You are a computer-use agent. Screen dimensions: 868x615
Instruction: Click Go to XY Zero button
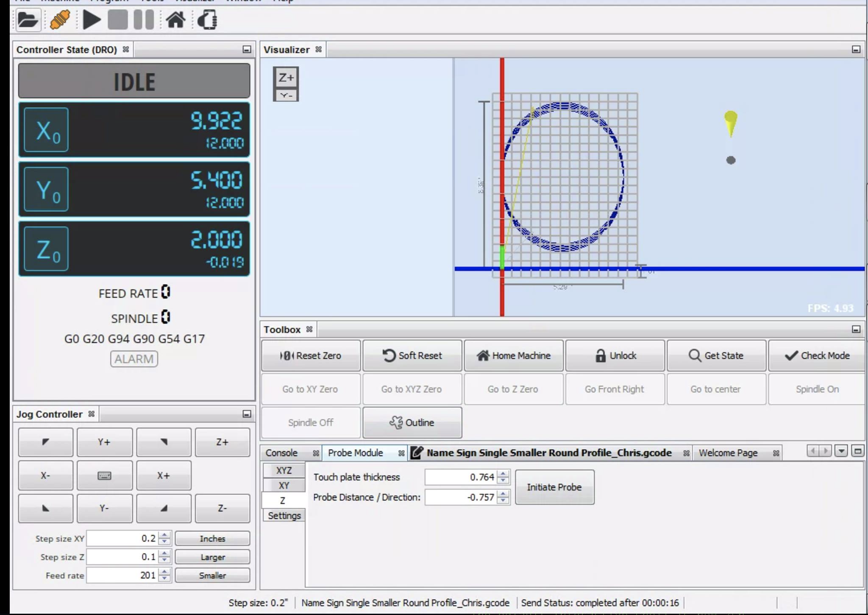[x=311, y=389]
